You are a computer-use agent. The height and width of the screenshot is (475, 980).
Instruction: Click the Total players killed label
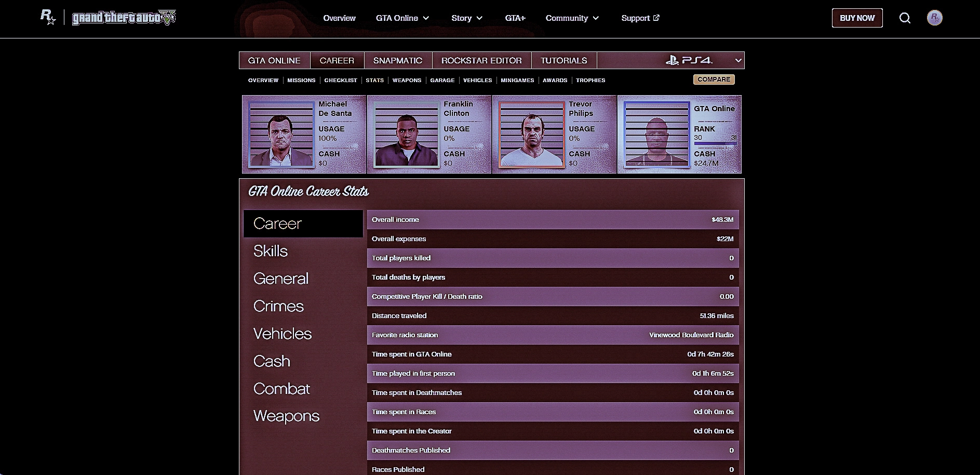401,258
